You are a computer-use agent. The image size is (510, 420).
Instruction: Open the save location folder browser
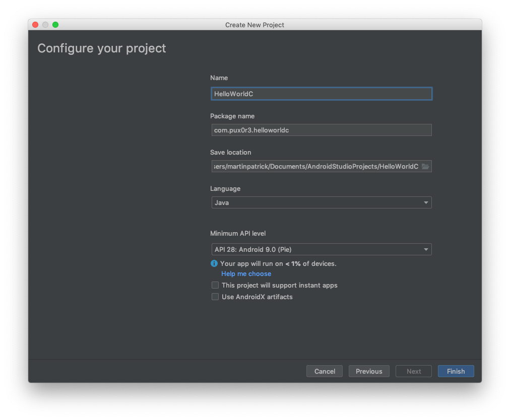pyautogui.click(x=426, y=166)
